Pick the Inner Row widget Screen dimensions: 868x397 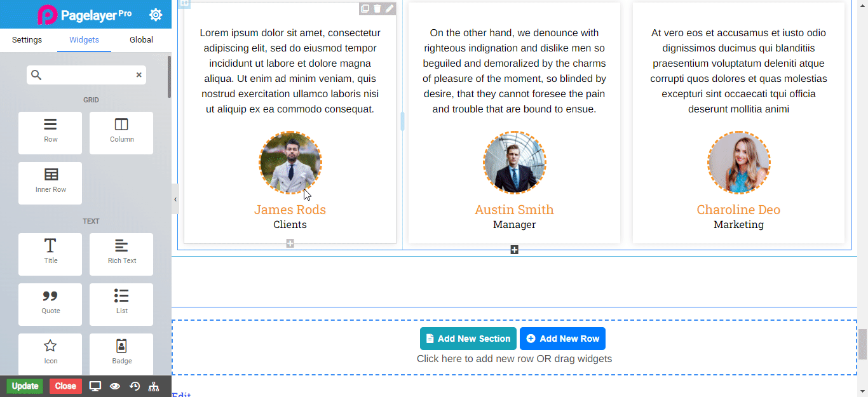[50, 183]
